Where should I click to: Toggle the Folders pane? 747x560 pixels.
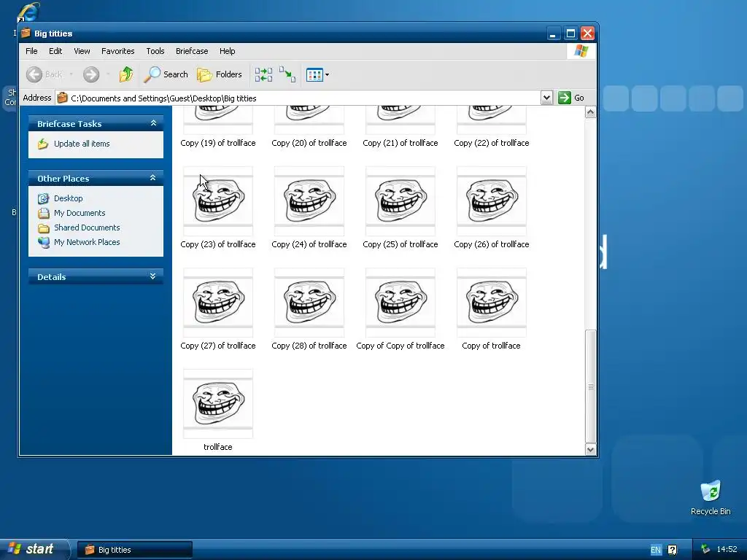pyautogui.click(x=220, y=74)
